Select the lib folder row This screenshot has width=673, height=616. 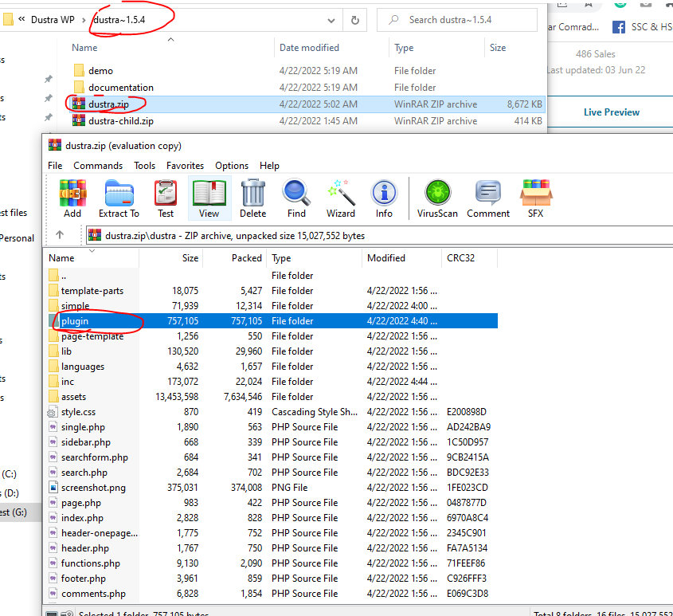[272, 351]
